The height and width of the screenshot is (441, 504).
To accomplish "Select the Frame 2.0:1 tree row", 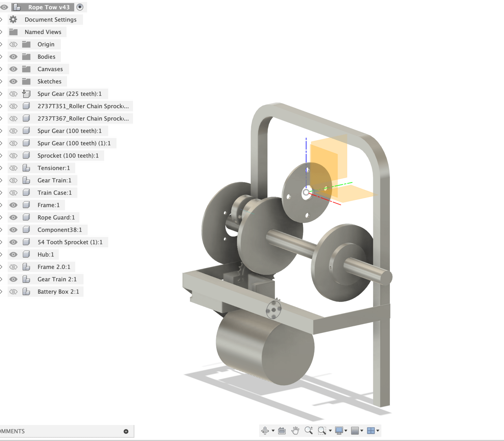I will pyautogui.click(x=42, y=267).
